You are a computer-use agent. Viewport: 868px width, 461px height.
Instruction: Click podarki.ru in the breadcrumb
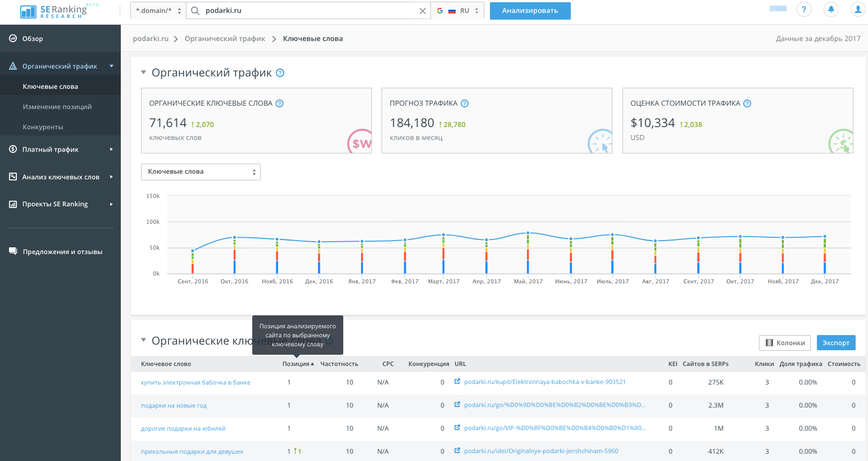151,39
